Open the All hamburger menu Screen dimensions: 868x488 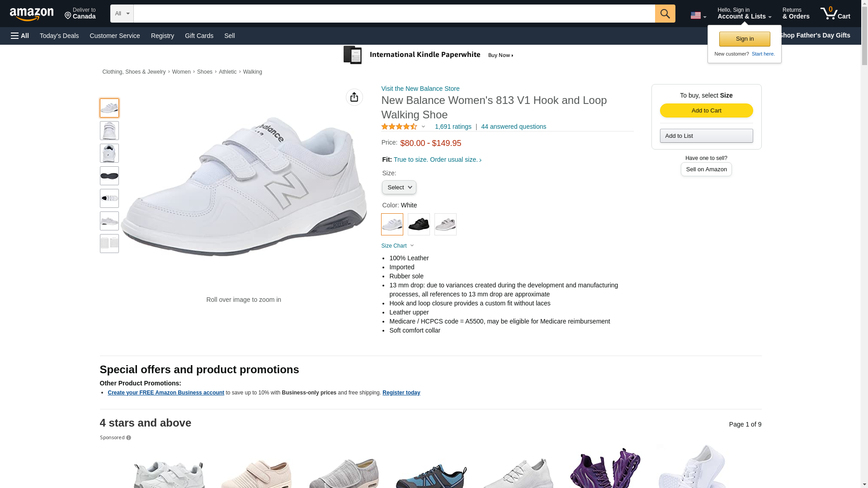pyautogui.click(x=20, y=36)
